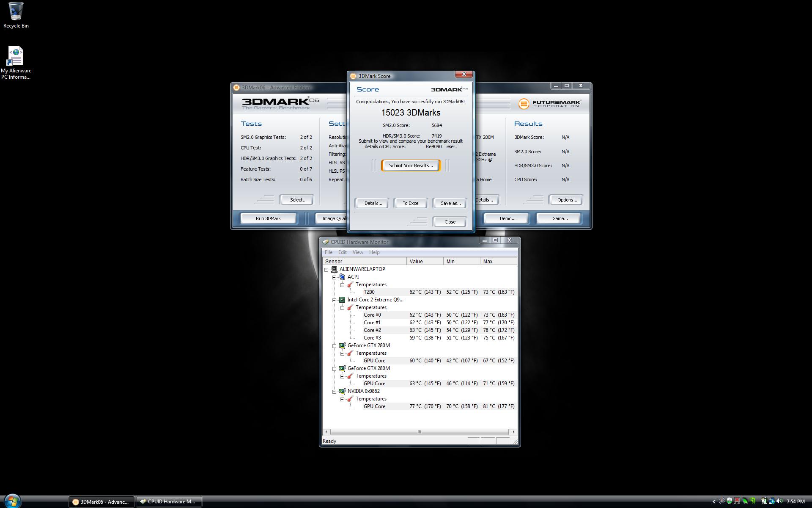
Task: Collapse the second GeForce GTX 280M node
Action: (x=335, y=369)
